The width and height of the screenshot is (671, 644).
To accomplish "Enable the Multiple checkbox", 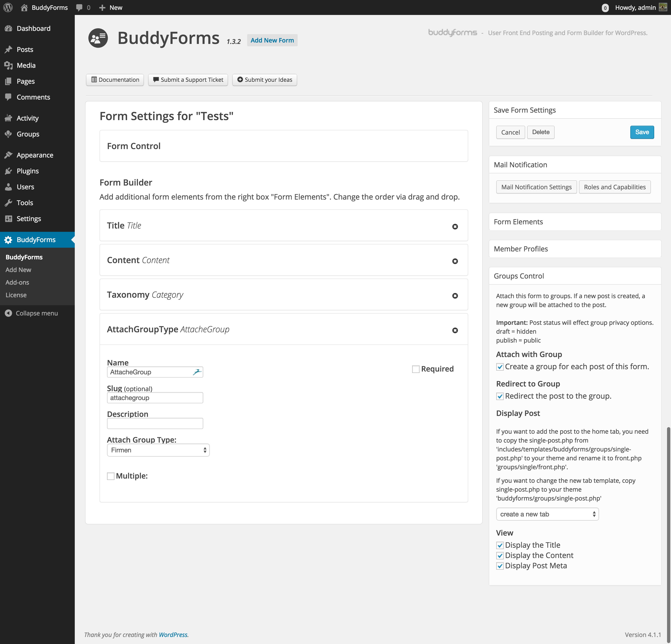I will tap(111, 476).
